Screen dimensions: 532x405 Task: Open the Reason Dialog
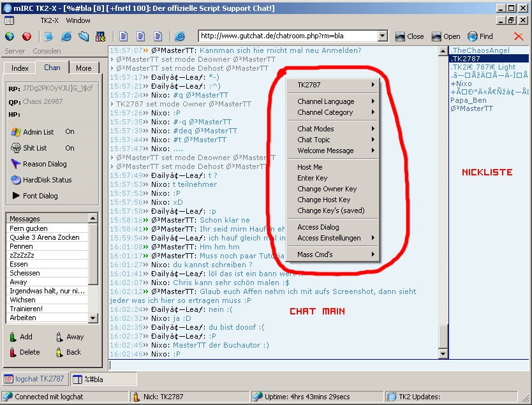click(x=45, y=164)
